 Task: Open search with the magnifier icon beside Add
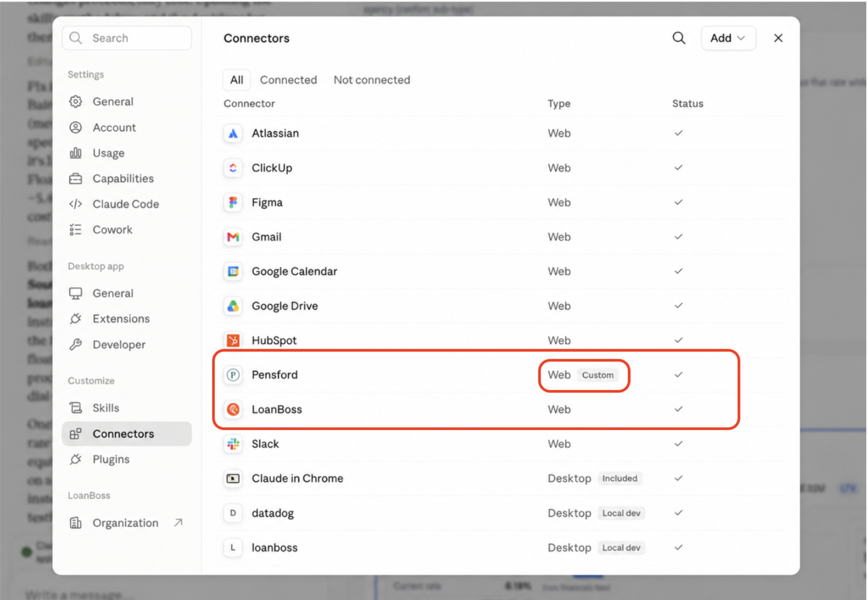(x=679, y=38)
